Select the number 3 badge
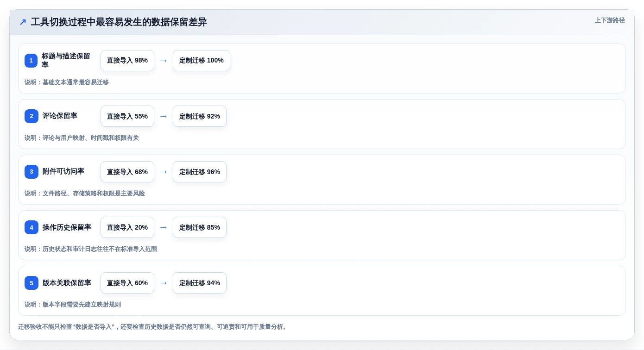 tap(32, 172)
